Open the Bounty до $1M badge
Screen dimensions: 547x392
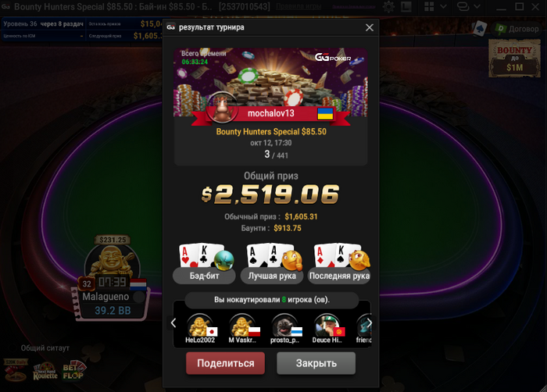pos(514,59)
